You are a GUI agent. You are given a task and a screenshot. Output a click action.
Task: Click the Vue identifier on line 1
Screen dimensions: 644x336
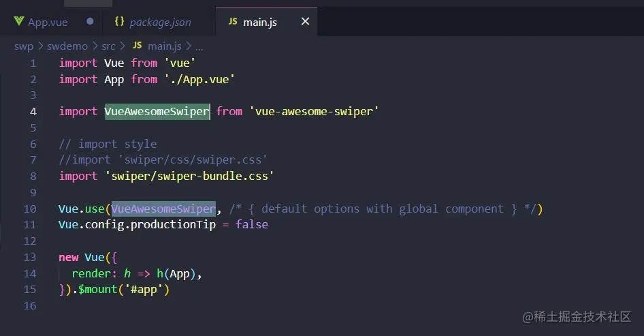pos(114,63)
